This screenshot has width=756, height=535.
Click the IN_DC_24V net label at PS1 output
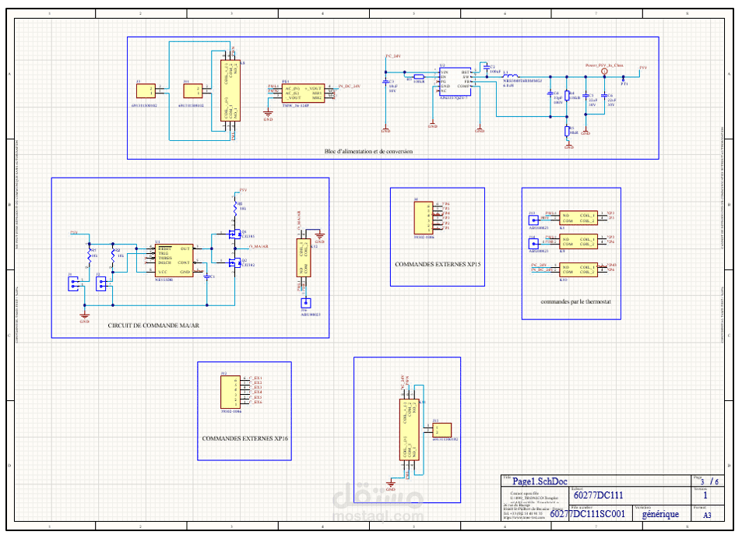click(349, 86)
